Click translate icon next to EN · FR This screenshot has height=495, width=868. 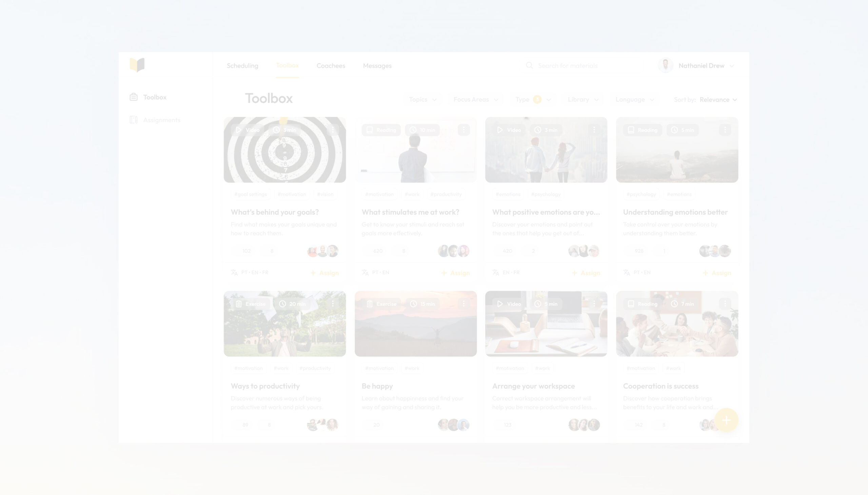click(x=496, y=273)
